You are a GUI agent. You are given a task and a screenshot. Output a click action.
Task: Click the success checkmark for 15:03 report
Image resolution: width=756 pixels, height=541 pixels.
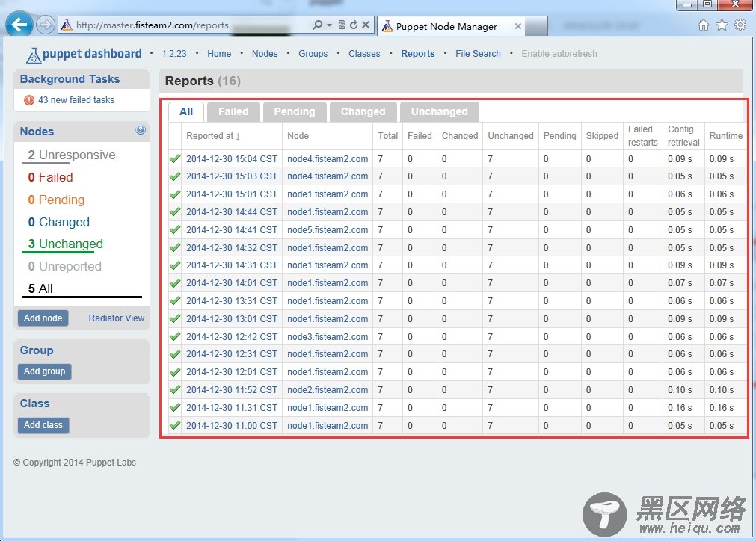(175, 176)
